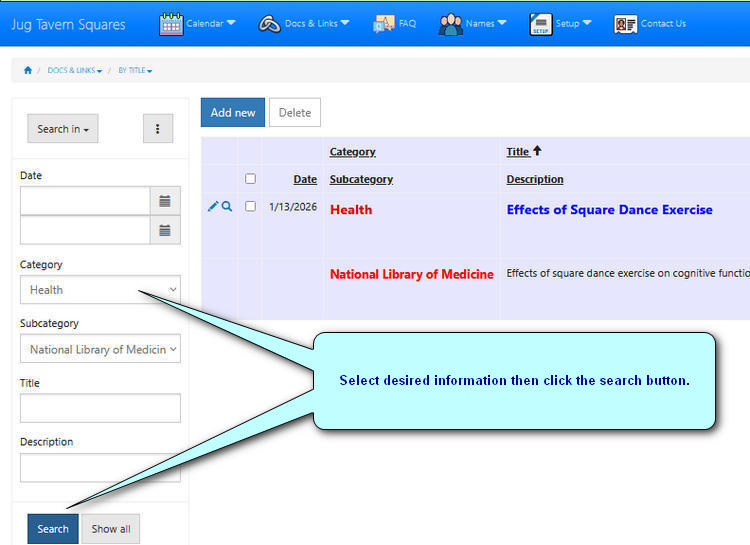The width and height of the screenshot is (750, 545).
Task: Click the magnifier view icon in row
Action: (x=227, y=206)
